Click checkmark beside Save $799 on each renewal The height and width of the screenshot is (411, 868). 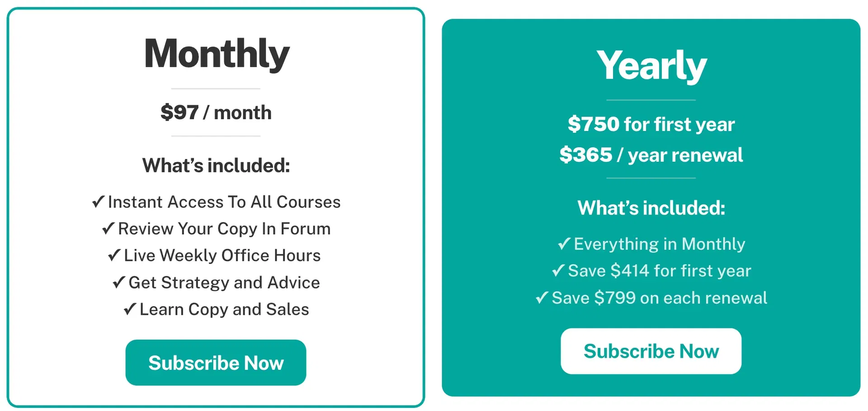[542, 297]
